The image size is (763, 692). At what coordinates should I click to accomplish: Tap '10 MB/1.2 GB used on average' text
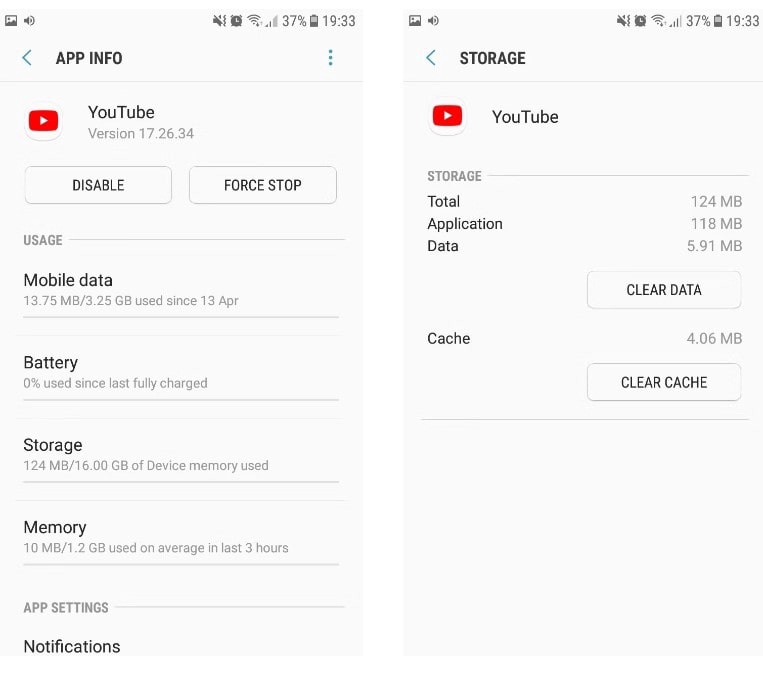(156, 548)
